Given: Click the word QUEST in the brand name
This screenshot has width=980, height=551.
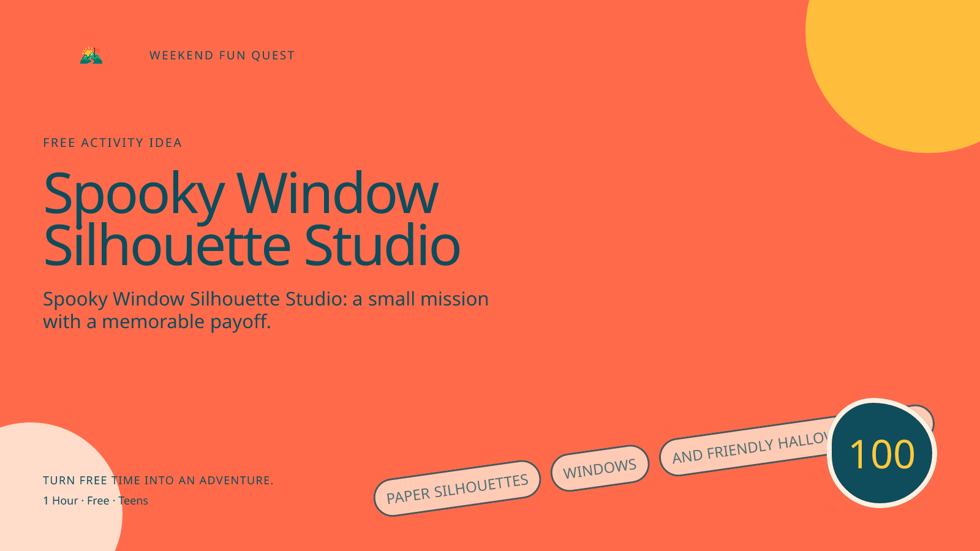Looking at the screenshot, I should 273,56.
